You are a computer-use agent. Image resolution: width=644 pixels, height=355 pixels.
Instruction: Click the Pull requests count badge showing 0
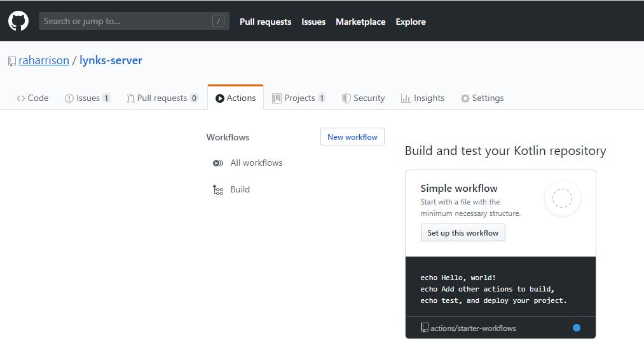pos(194,98)
